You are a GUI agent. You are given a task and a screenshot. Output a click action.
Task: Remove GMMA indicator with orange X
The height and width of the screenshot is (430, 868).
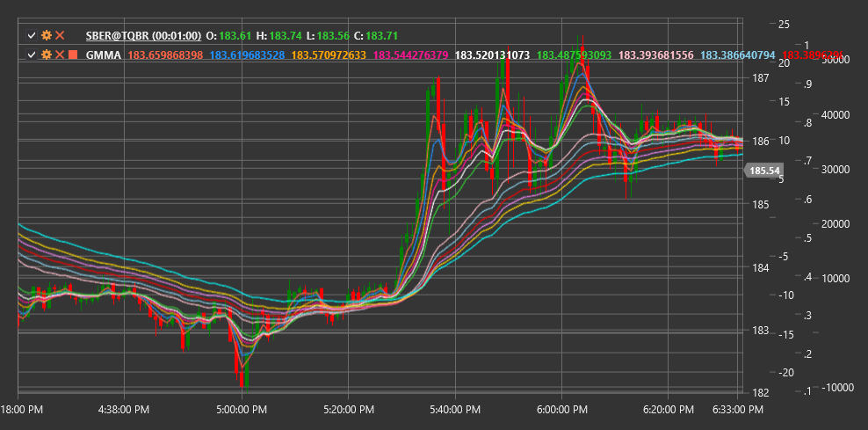click(60, 55)
